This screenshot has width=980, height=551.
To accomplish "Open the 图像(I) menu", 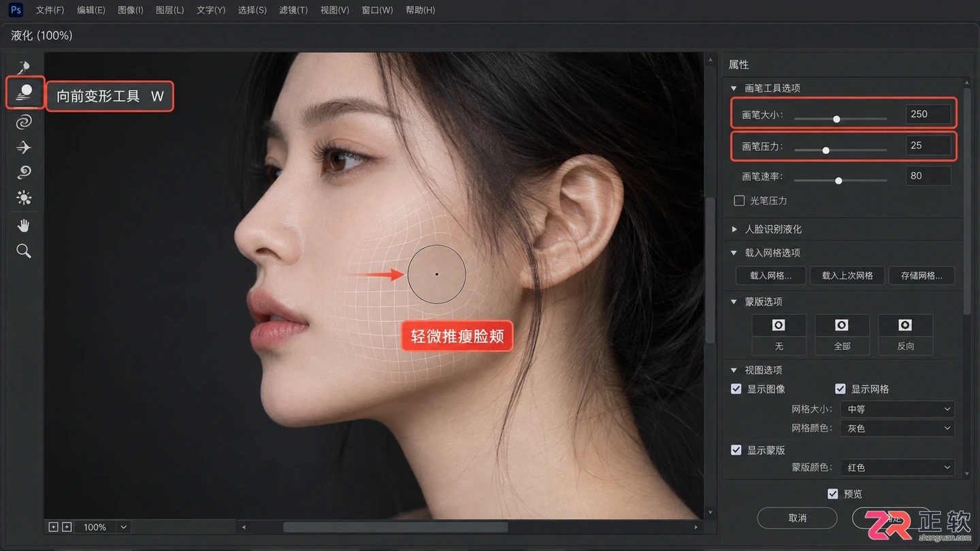I will pos(131,10).
